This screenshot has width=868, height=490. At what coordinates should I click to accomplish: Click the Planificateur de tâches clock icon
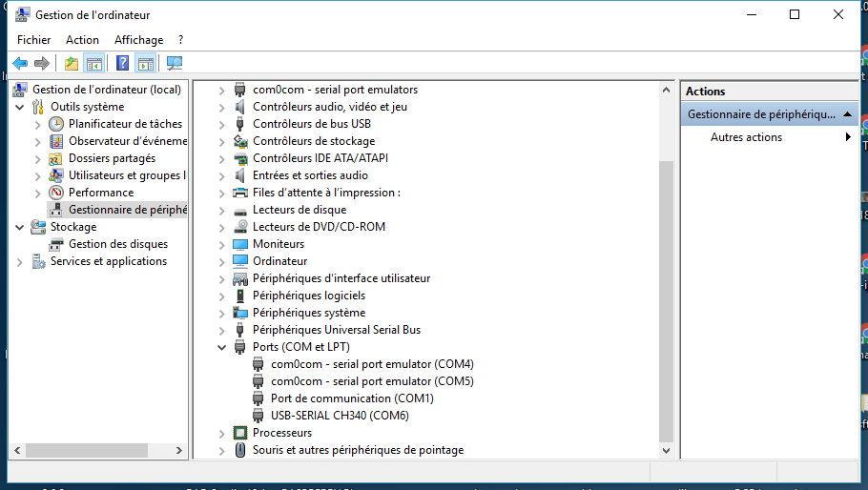(56, 124)
